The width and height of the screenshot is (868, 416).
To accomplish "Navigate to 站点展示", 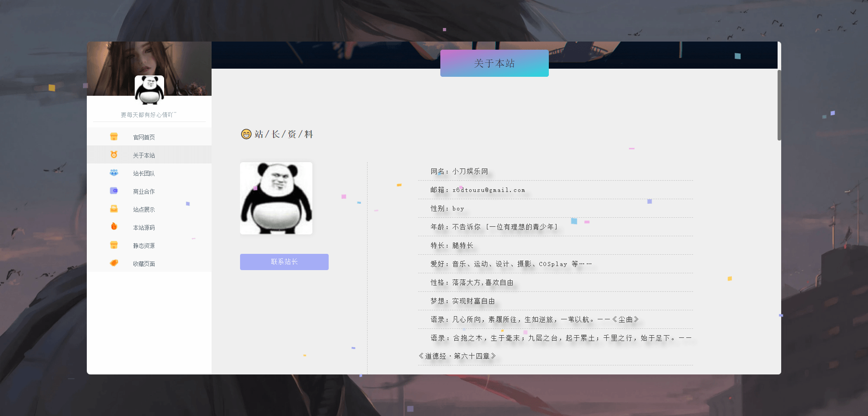I will (143, 209).
